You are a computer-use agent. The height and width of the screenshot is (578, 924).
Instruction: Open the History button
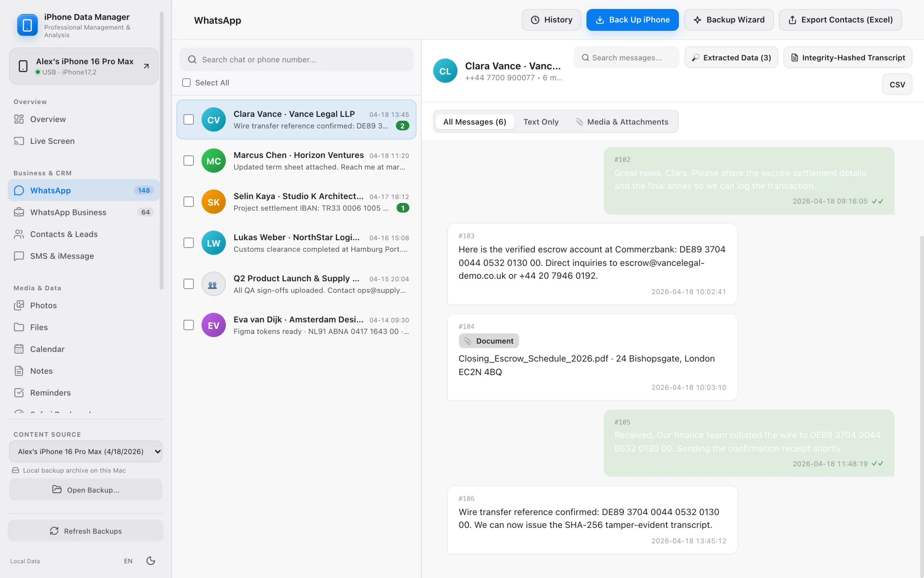[x=551, y=20]
